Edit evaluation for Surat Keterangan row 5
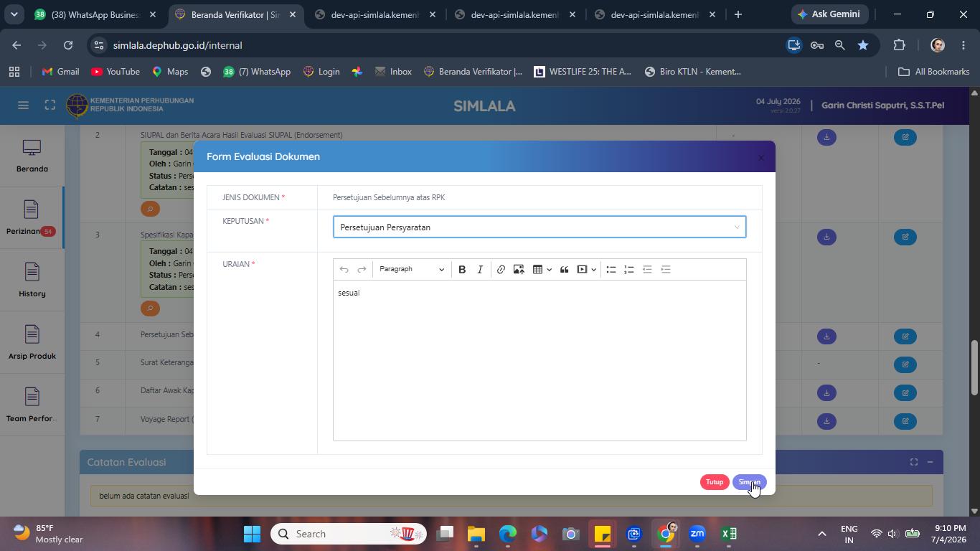 click(x=905, y=364)
